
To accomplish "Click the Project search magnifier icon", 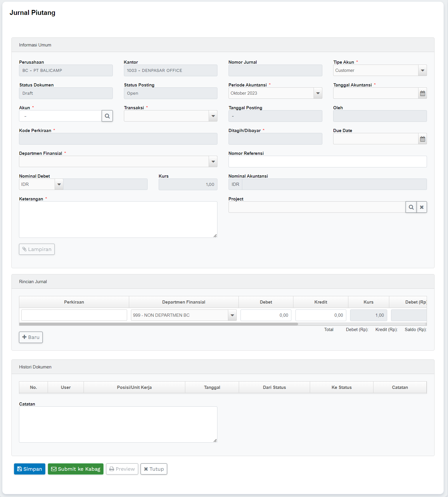I will coord(411,207).
